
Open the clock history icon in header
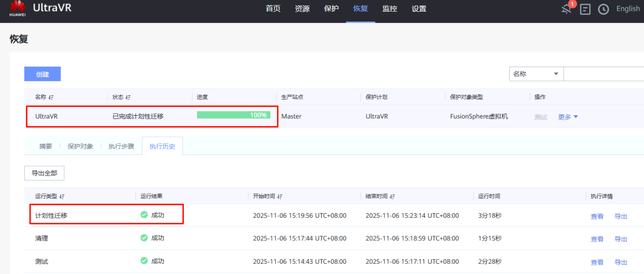pos(603,9)
